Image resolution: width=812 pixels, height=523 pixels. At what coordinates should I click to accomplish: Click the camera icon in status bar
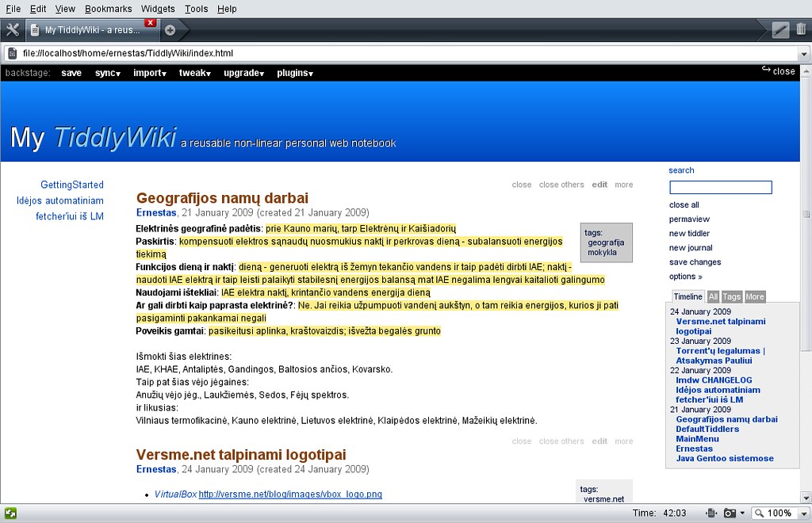tap(730, 513)
